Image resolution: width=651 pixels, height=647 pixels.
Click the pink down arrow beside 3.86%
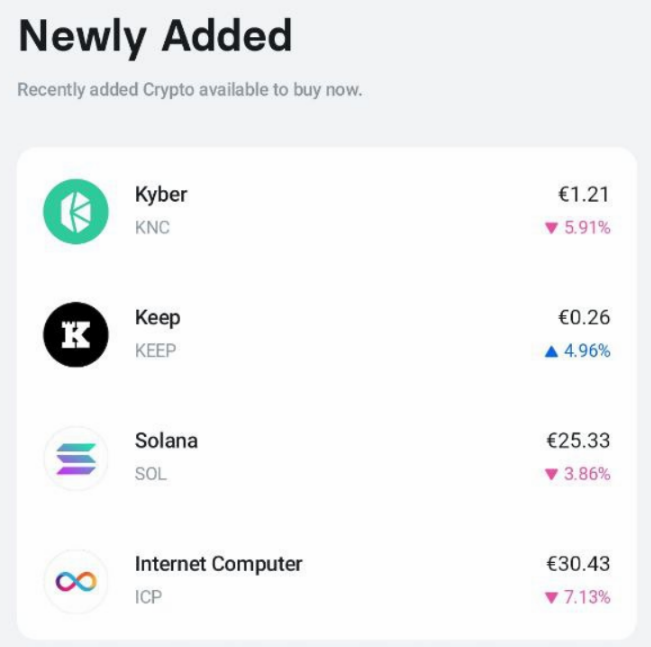pos(550,474)
